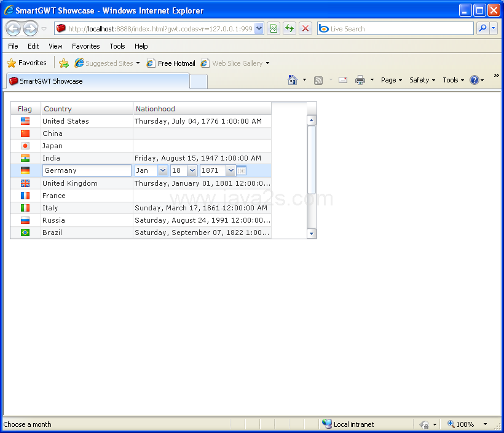Screen dimensions: 504x433
Task: Click the Italy flag icon
Action: tap(25, 208)
